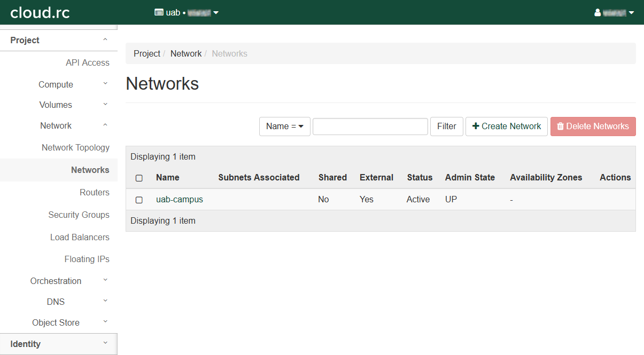Navigate to Floating IPs
644x355 pixels.
(87, 259)
